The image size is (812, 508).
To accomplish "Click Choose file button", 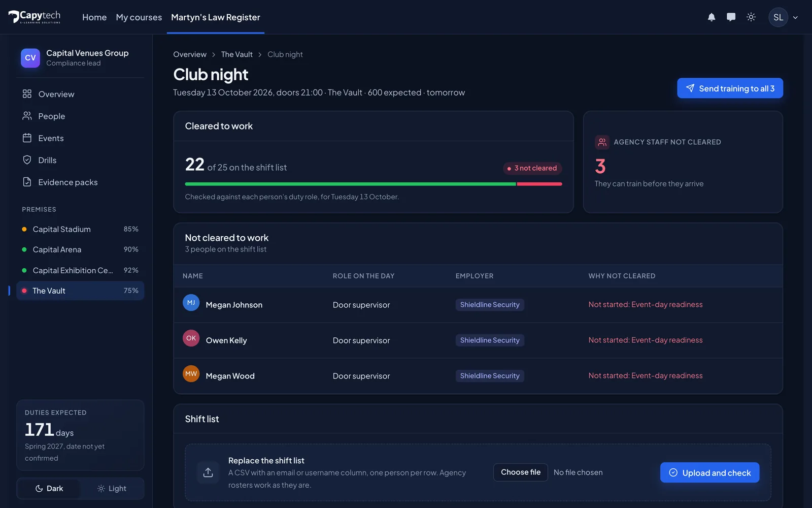I will coord(521,472).
